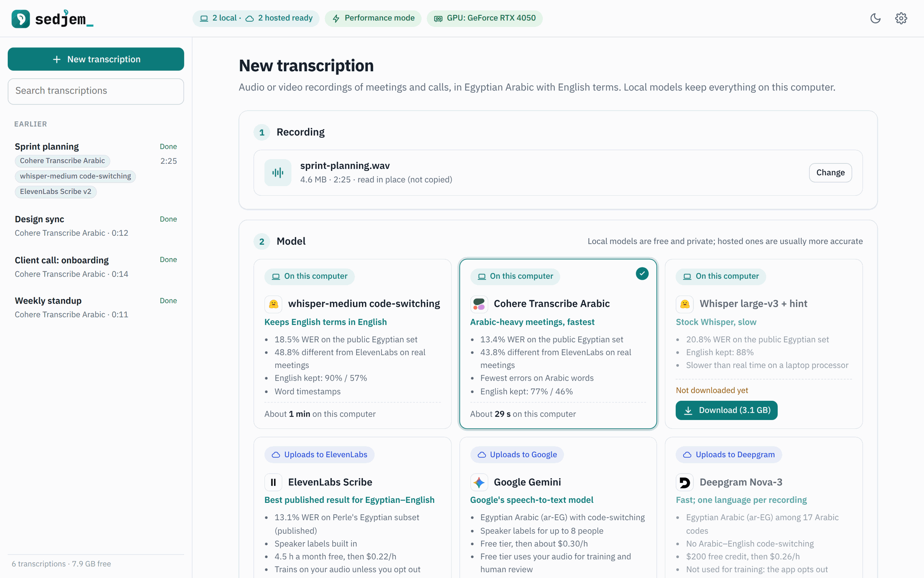Image resolution: width=924 pixels, height=578 pixels.
Task: Click the sedjem logo icon
Action: click(20, 18)
